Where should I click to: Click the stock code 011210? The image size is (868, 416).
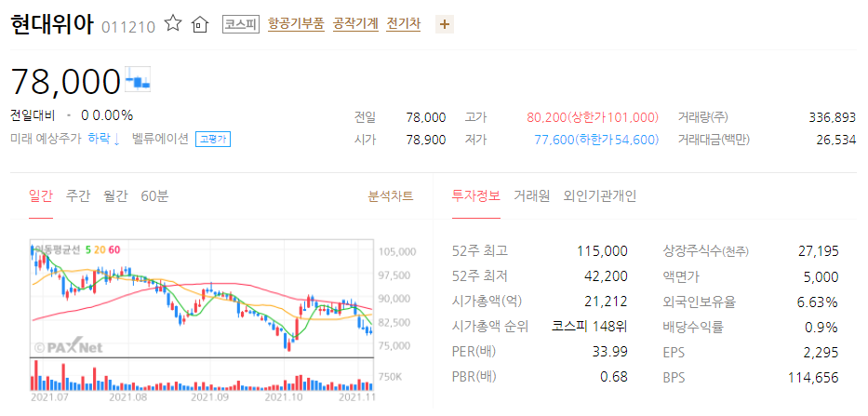point(128,27)
